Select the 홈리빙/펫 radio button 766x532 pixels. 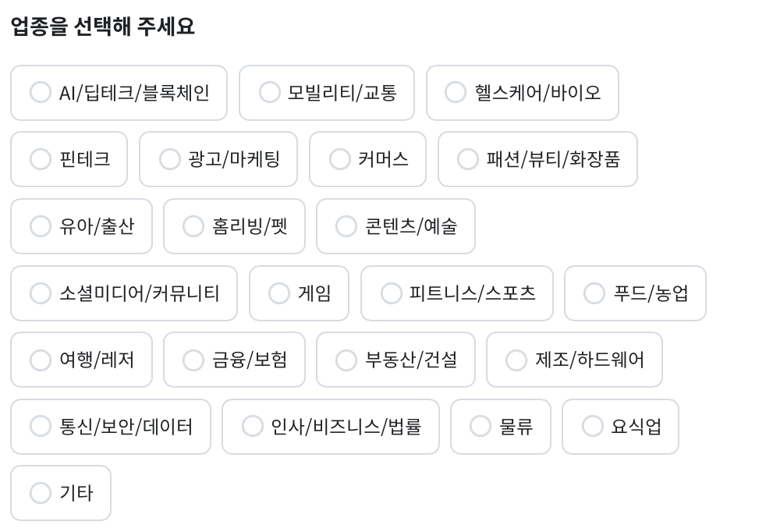(x=193, y=226)
